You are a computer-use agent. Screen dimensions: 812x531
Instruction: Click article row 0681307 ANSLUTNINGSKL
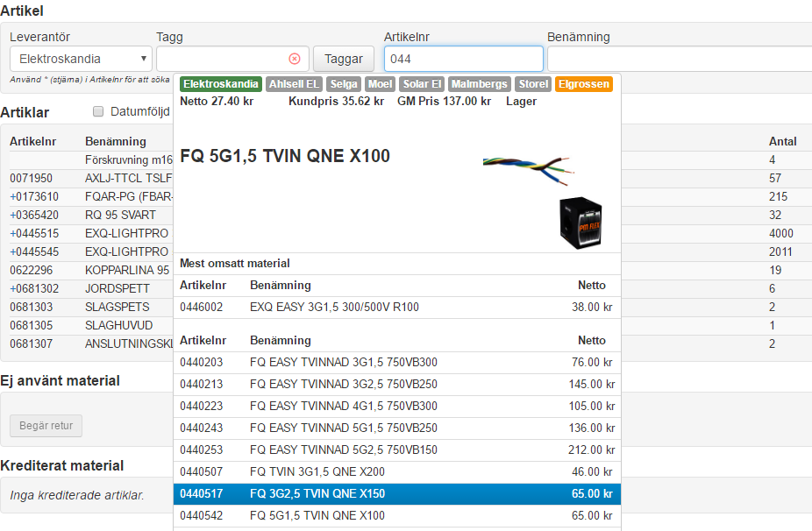[x=91, y=343]
